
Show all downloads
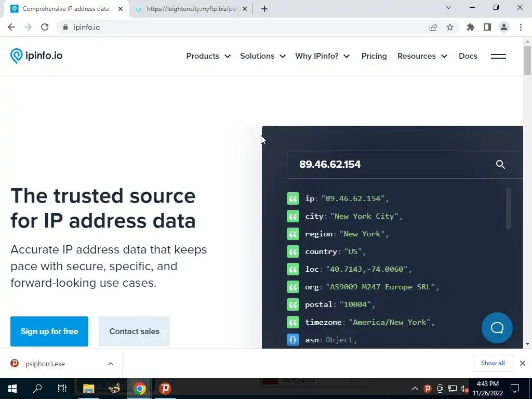coord(493,363)
